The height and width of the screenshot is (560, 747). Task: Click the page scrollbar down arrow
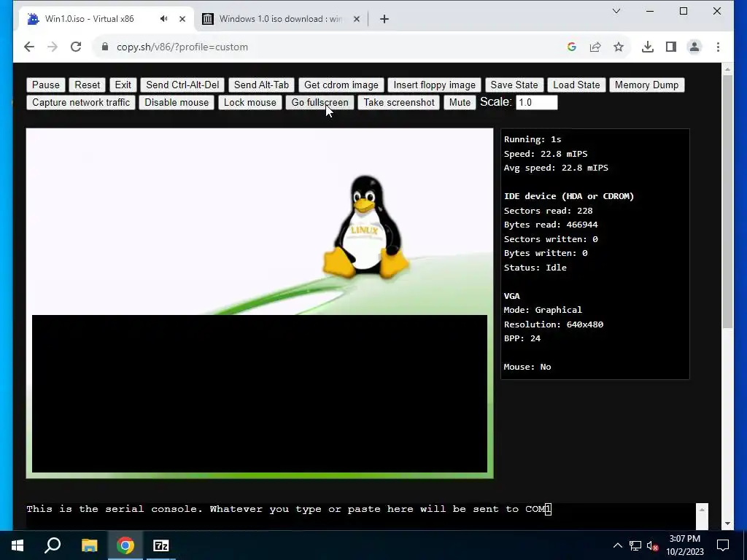click(x=727, y=524)
